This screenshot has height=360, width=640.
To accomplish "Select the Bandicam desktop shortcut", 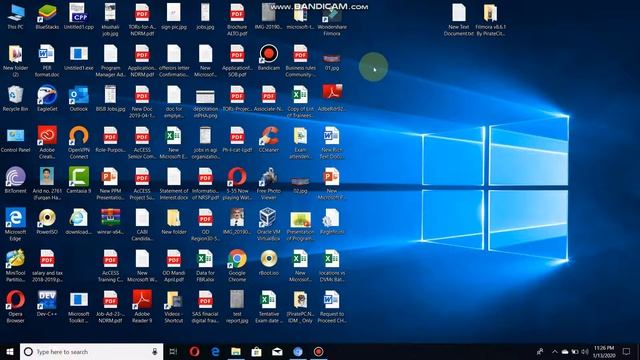I will point(269,58).
